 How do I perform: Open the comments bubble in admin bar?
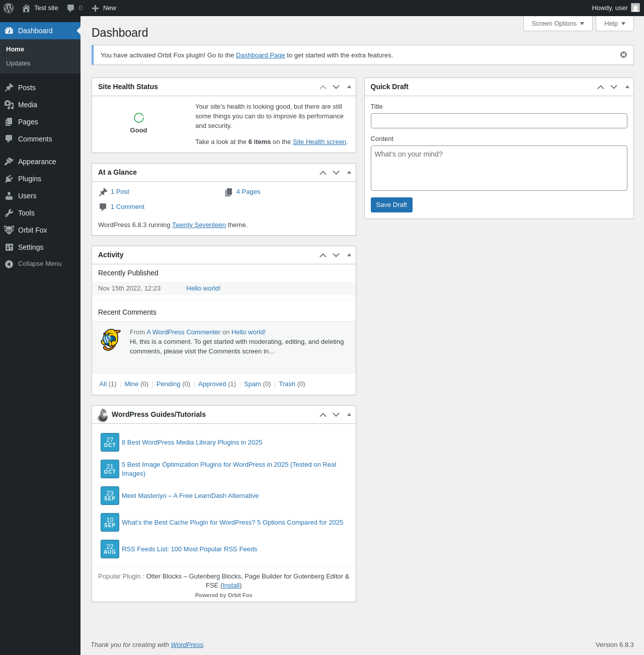coord(74,8)
